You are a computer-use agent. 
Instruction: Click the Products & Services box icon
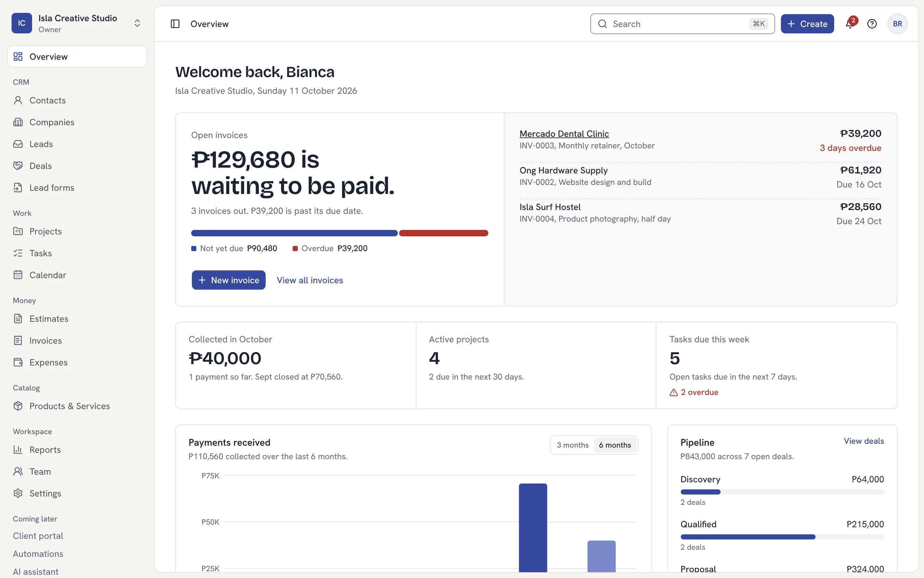[x=18, y=406]
